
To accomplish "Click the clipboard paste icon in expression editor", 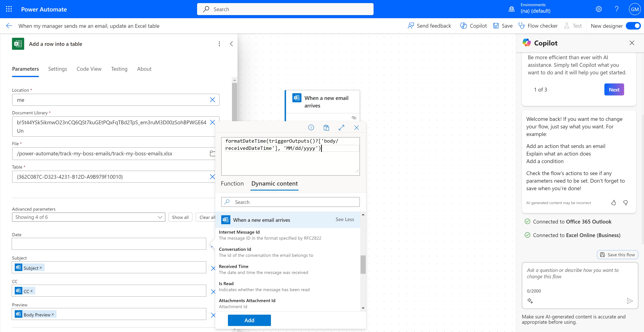I will 326,128.
